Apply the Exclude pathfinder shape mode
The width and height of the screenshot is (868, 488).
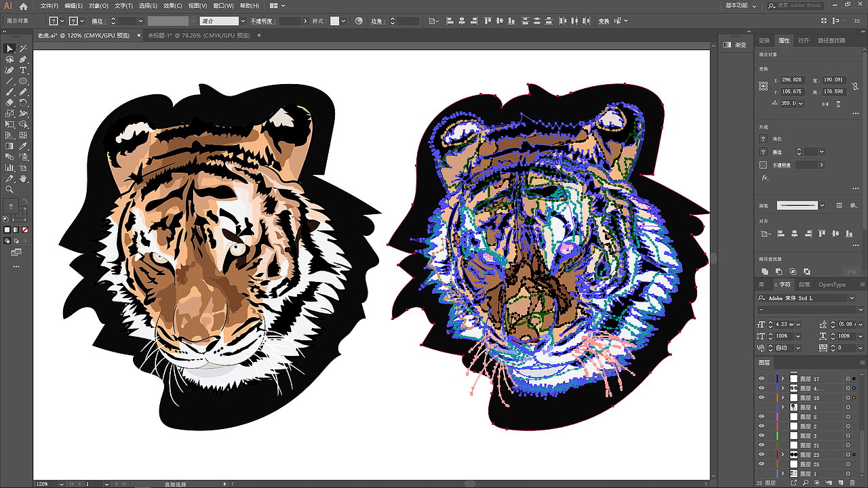click(x=806, y=271)
